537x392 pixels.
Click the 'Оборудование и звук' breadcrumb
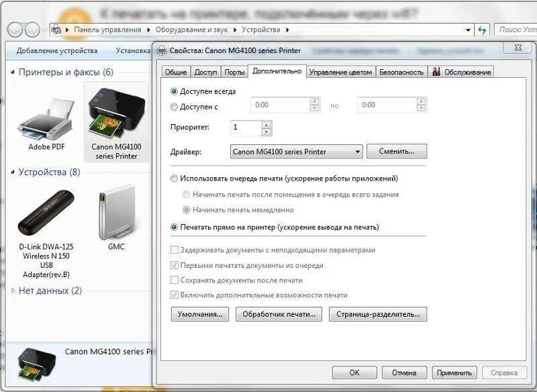click(192, 30)
